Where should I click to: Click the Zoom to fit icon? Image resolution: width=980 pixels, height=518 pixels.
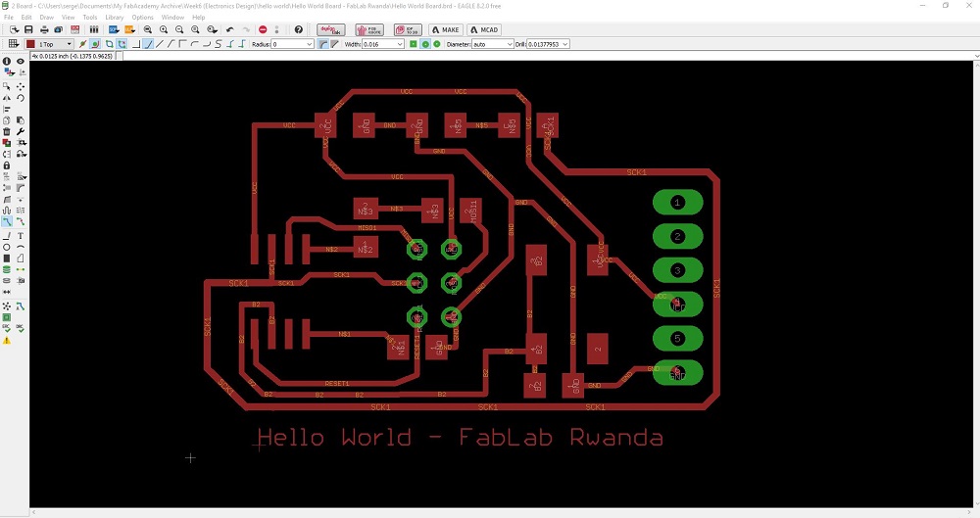[148, 29]
